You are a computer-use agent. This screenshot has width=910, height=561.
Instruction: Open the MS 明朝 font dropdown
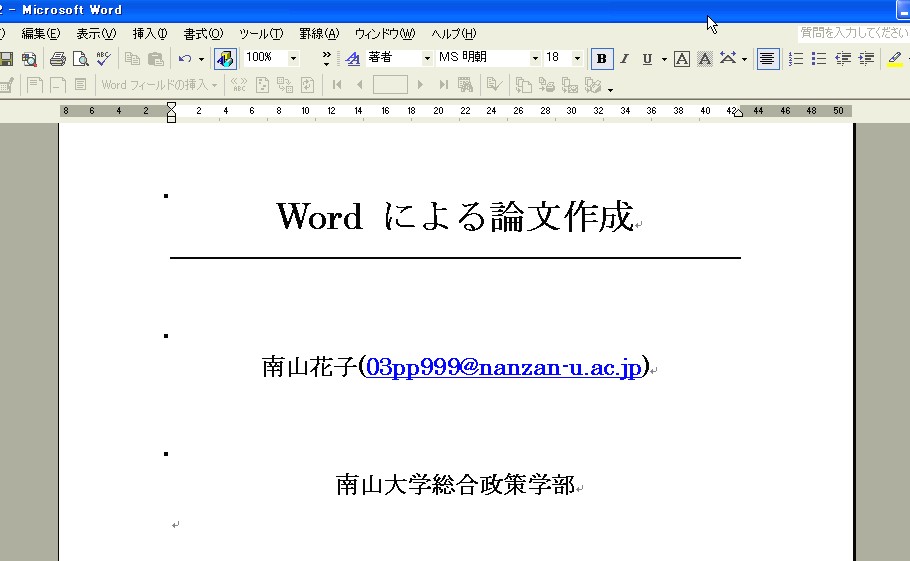[x=535, y=58]
